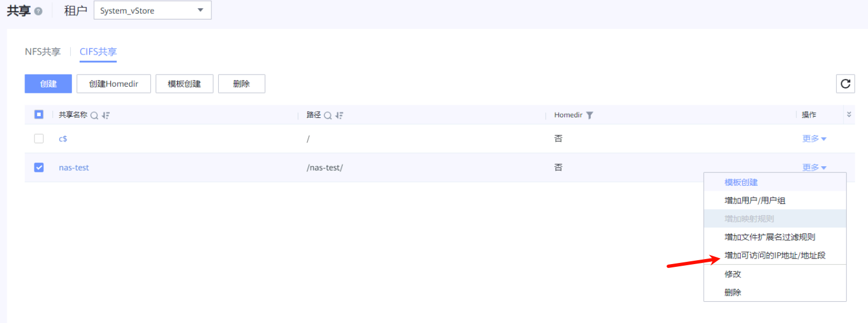The height and width of the screenshot is (323, 868).
Task: Expand column settings chevron at table header right
Action: click(x=849, y=115)
